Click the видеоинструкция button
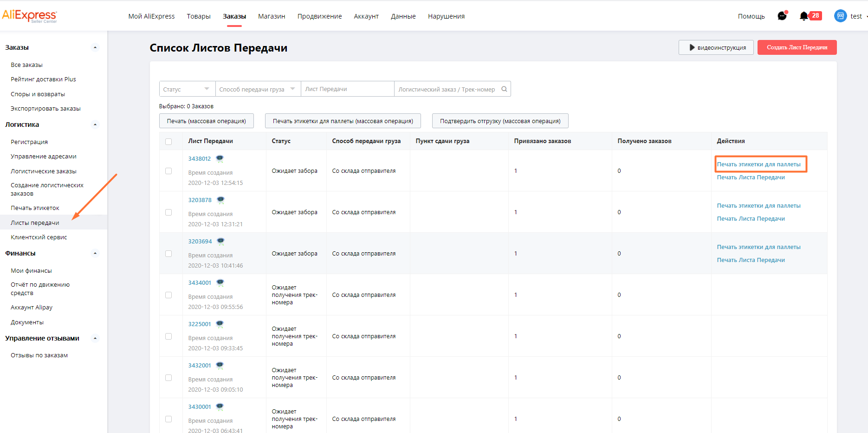 (x=716, y=47)
